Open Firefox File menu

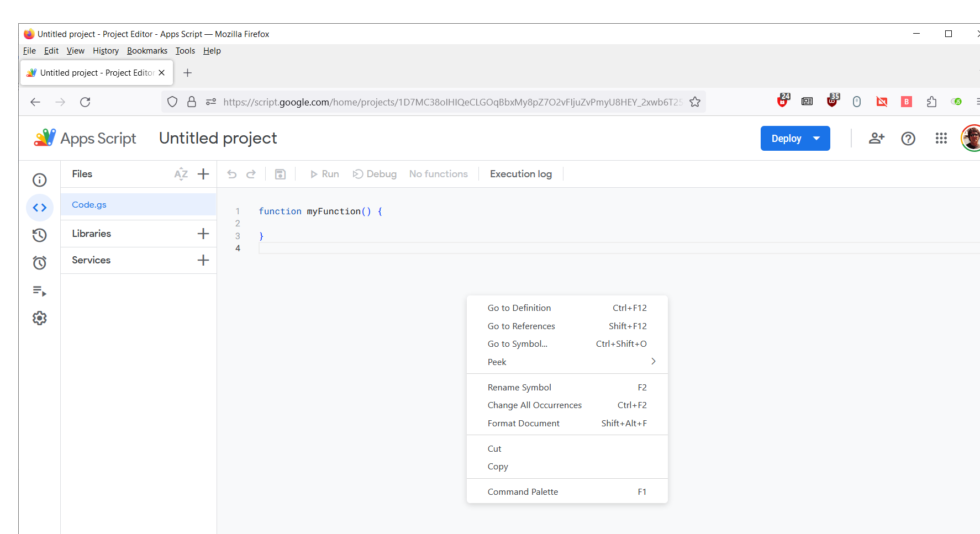click(x=29, y=51)
